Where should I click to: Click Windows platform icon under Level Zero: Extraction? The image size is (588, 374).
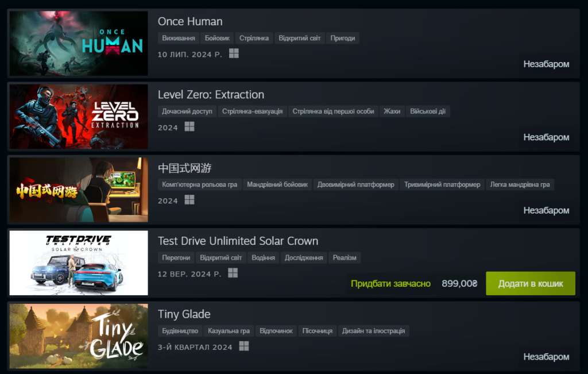click(189, 126)
